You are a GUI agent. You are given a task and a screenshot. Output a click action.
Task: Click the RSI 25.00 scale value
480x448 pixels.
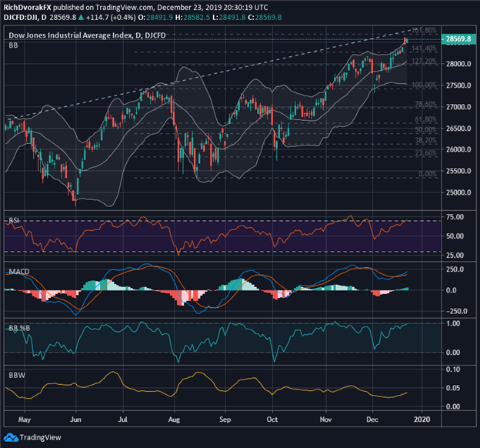455,255
